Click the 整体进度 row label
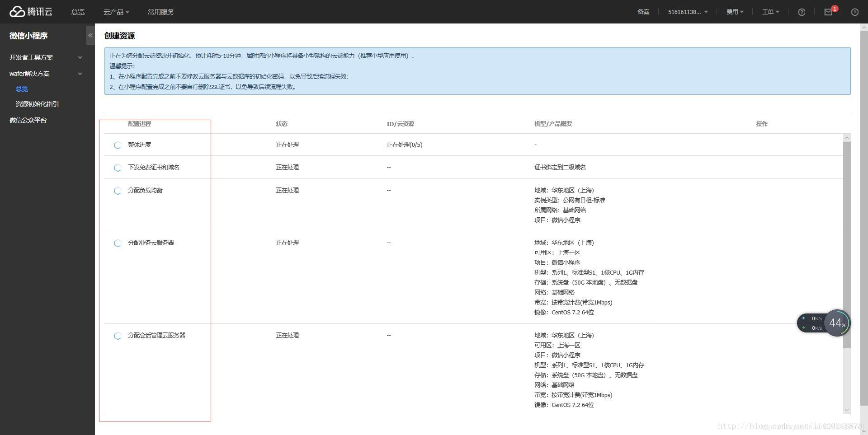Screen dimensions: 868x435 [139, 145]
